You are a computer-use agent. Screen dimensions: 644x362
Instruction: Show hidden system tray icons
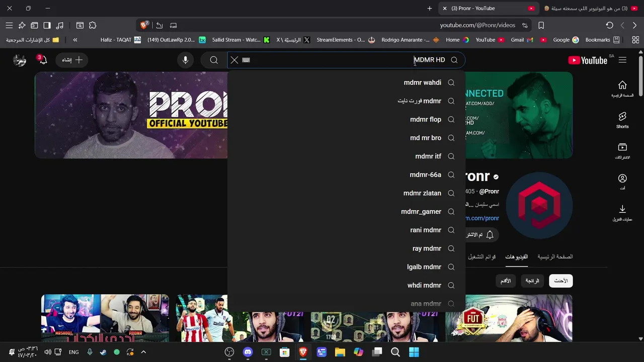[x=143, y=352]
